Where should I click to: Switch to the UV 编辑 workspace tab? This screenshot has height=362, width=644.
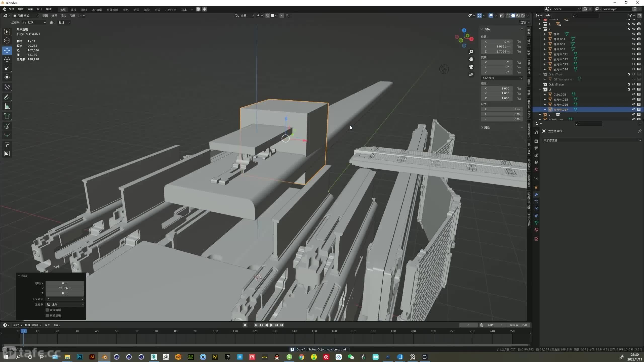(97, 10)
